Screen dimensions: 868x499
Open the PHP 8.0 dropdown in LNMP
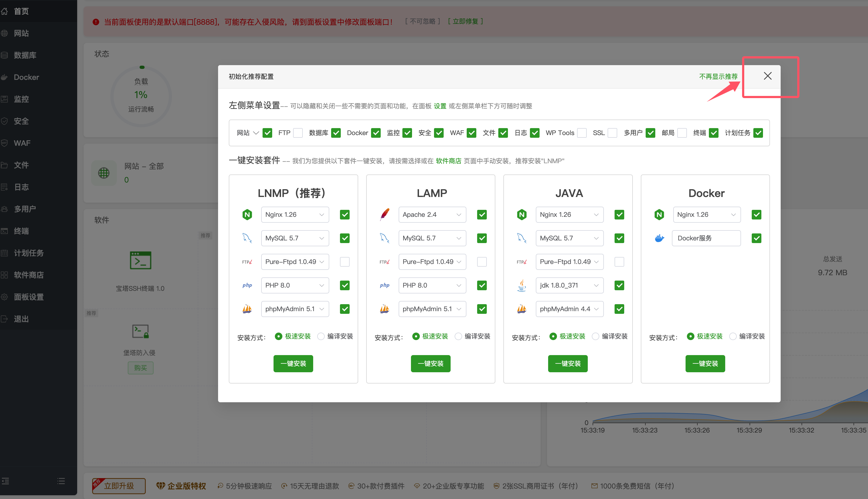295,285
